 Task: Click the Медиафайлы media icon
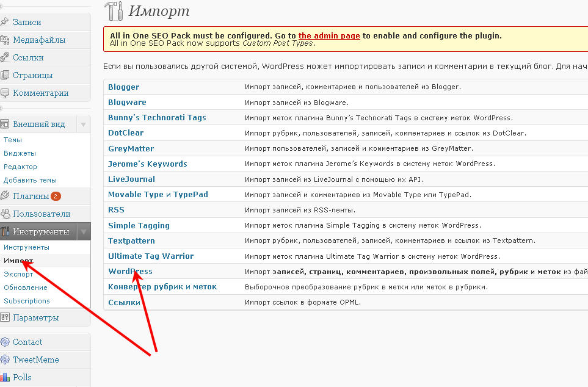(x=4, y=40)
